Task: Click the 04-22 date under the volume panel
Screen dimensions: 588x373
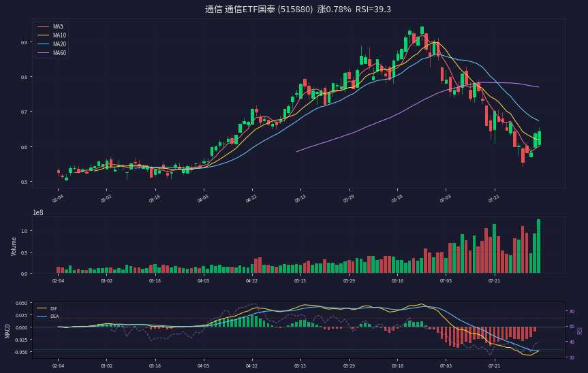Action: (x=251, y=280)
